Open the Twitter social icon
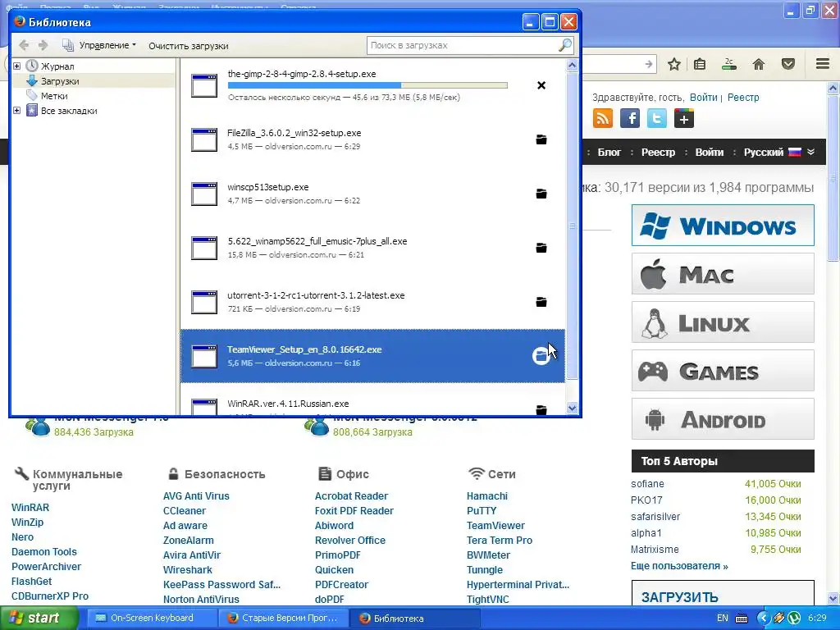 coord(657,118)
